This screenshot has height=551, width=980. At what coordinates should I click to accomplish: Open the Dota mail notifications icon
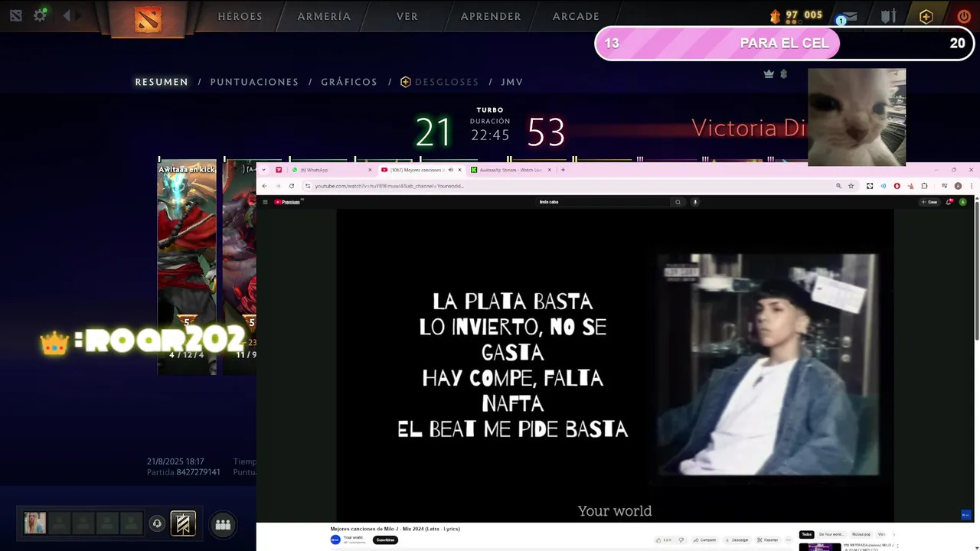848,16
